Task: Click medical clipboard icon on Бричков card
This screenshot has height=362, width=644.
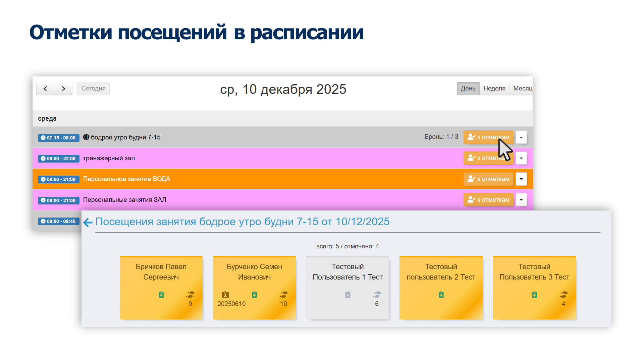Action: 161,295
